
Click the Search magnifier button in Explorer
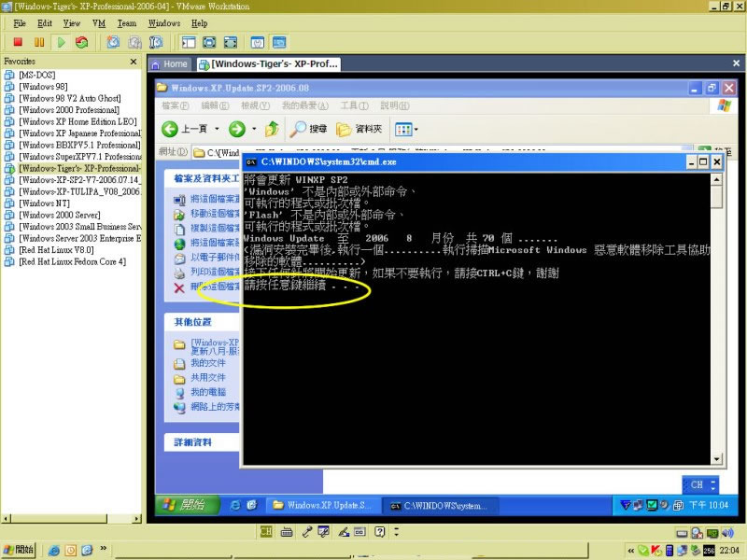(x=308, y=129)
